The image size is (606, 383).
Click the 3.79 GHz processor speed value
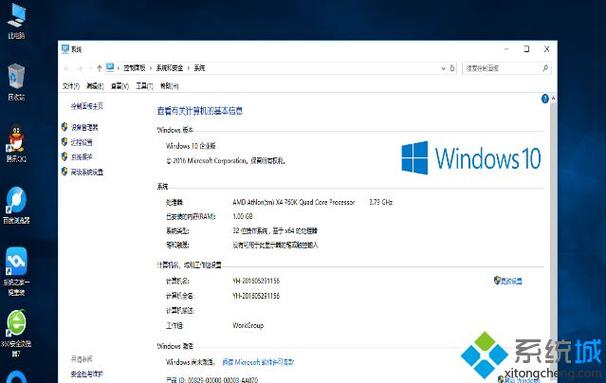[381, 202]
